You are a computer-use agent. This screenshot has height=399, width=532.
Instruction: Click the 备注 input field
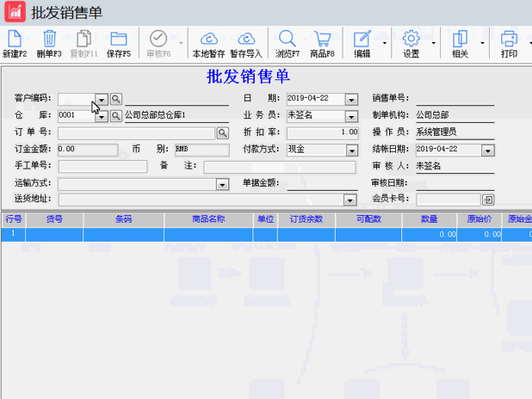(280, 167)
